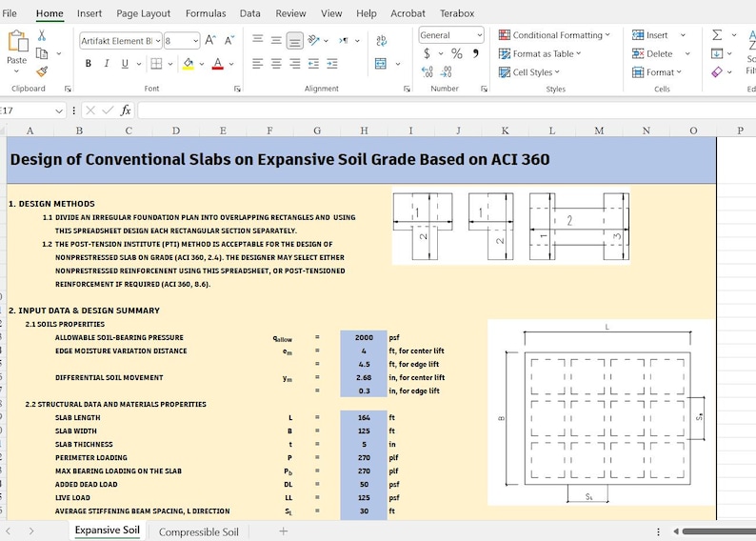Increase font size with large A icon
The width and height of the screenshot is (756, 541).
210,40
